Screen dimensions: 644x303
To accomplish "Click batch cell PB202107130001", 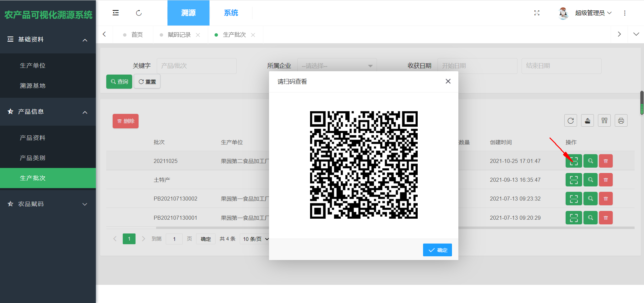I will point(176,218).
